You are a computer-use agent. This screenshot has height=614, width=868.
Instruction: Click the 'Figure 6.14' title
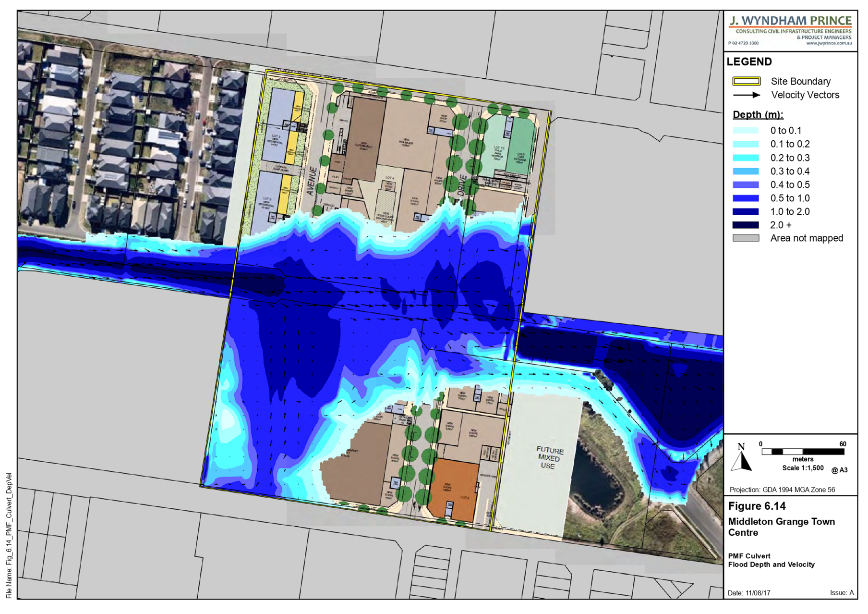pos(757,506)
